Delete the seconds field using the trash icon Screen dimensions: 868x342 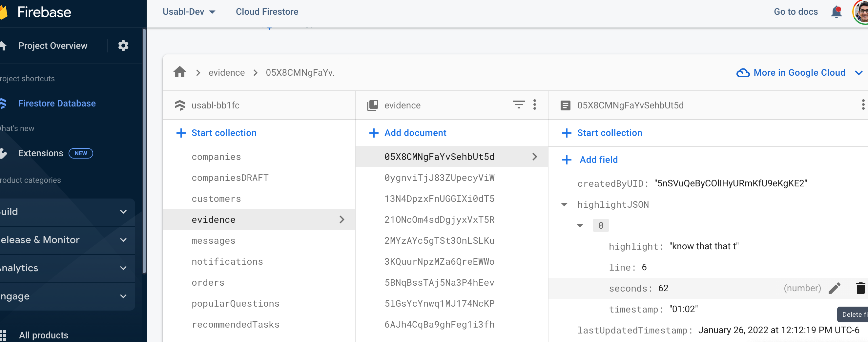pyautogui.click(x=860, y=288)
